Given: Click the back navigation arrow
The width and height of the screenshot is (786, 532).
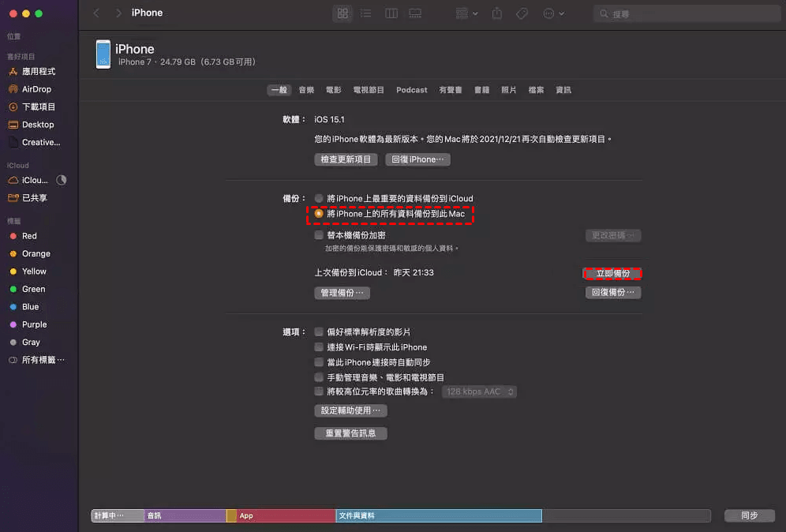Looking at the screenshot, I should point(96,13).
